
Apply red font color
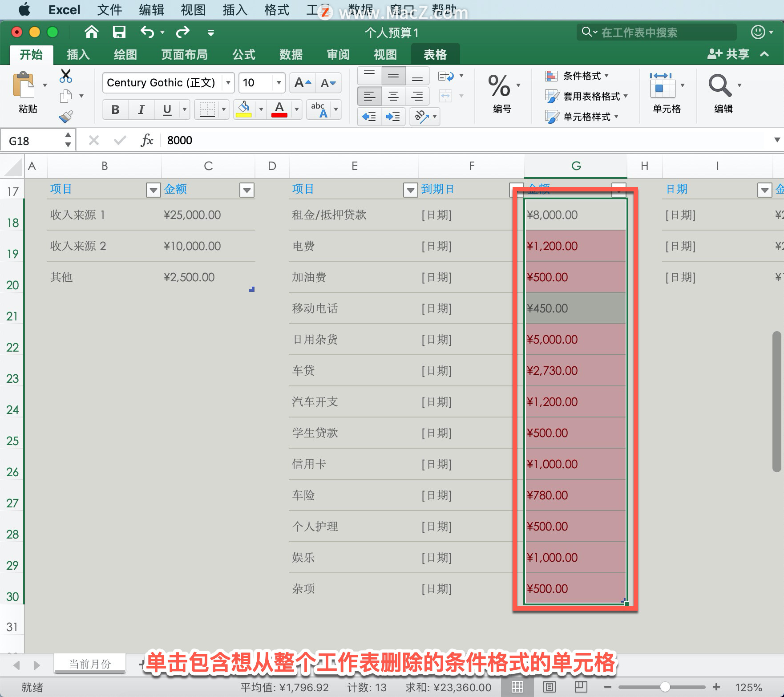[279, 109]
